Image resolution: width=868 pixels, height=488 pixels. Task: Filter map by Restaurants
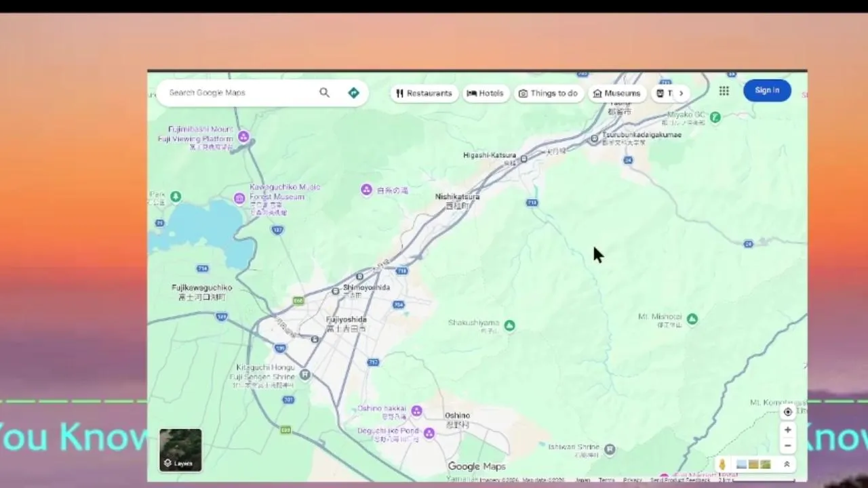[424, 94]
